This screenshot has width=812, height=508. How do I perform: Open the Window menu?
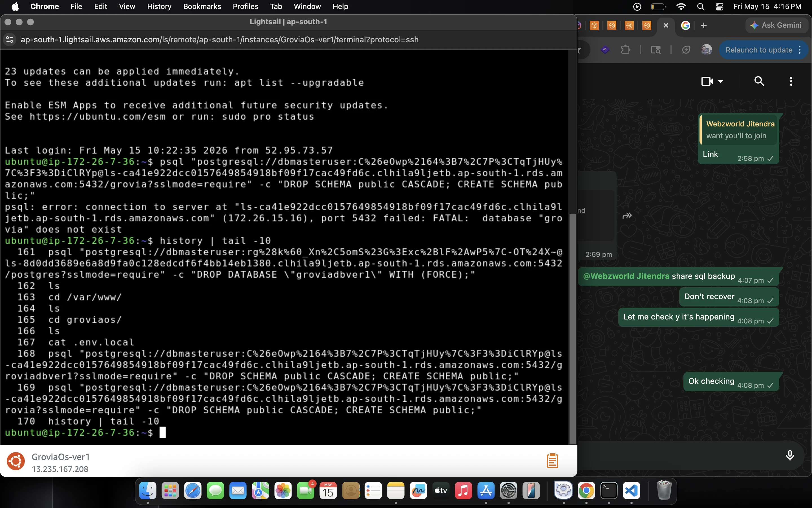[x=307, y=6]
